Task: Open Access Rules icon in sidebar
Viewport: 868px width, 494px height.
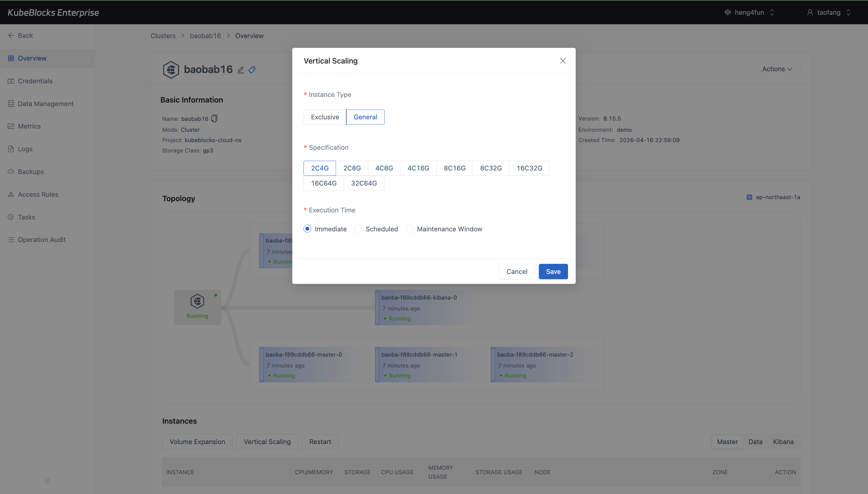Action: pos(11,194)
